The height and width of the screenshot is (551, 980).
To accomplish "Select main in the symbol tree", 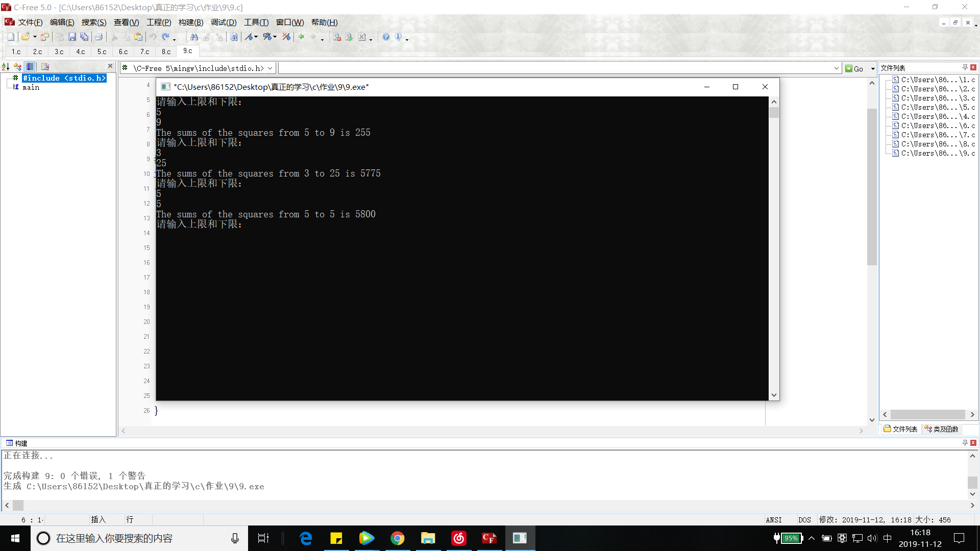I will pos(31,87).
